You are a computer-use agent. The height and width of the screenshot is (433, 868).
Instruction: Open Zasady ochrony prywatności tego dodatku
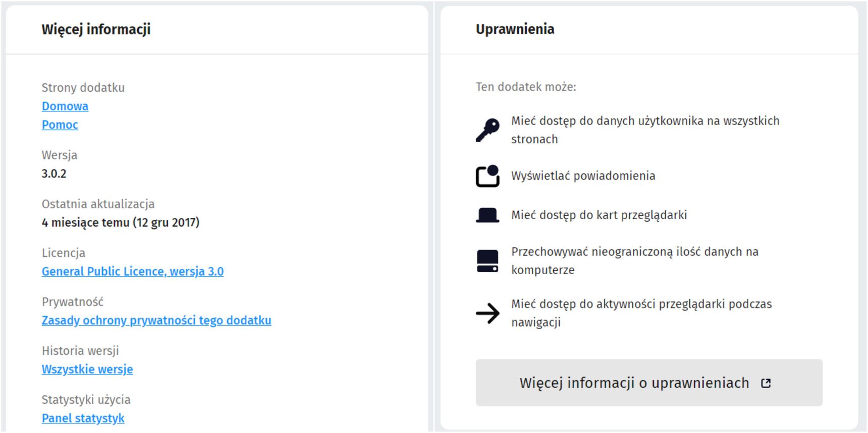coord(156,321)
